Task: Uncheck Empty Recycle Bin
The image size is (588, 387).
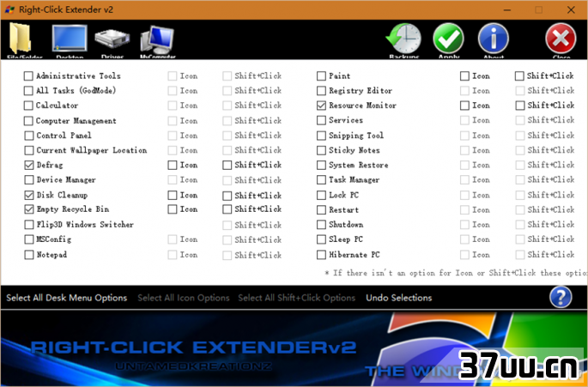Action: click(x=29, y=209)
